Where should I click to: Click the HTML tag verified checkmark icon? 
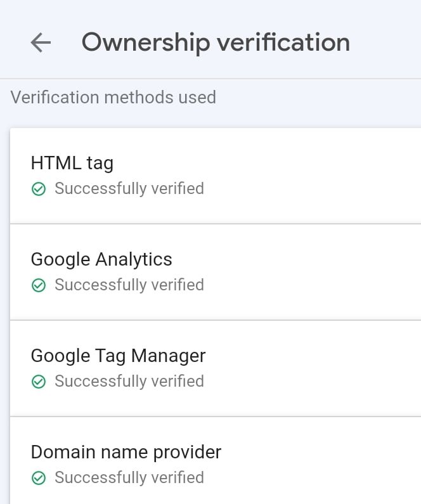coord(39,189)
